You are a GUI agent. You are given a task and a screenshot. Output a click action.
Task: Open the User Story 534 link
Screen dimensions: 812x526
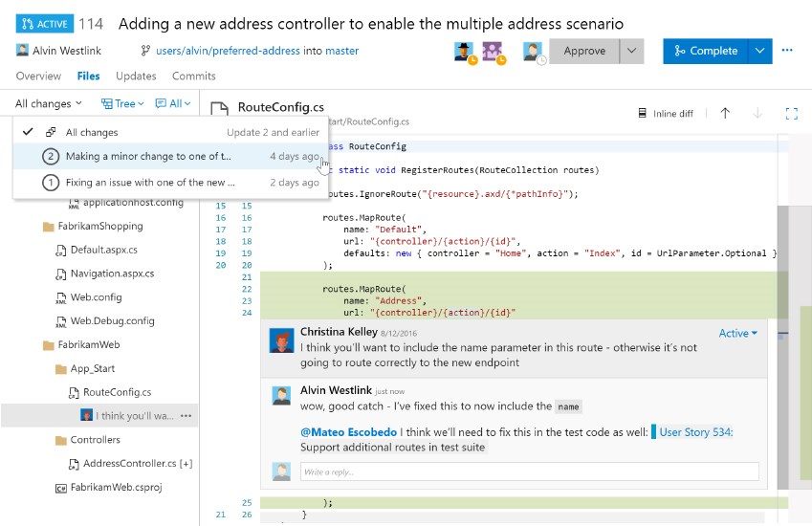(x=696, y=432)
